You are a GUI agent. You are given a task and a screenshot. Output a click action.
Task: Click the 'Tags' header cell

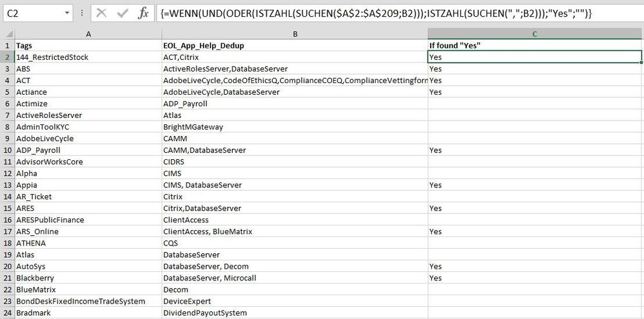88,46
